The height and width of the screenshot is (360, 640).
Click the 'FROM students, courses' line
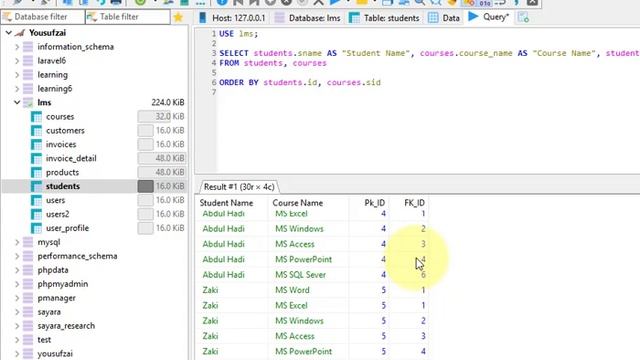pos(273,63)
